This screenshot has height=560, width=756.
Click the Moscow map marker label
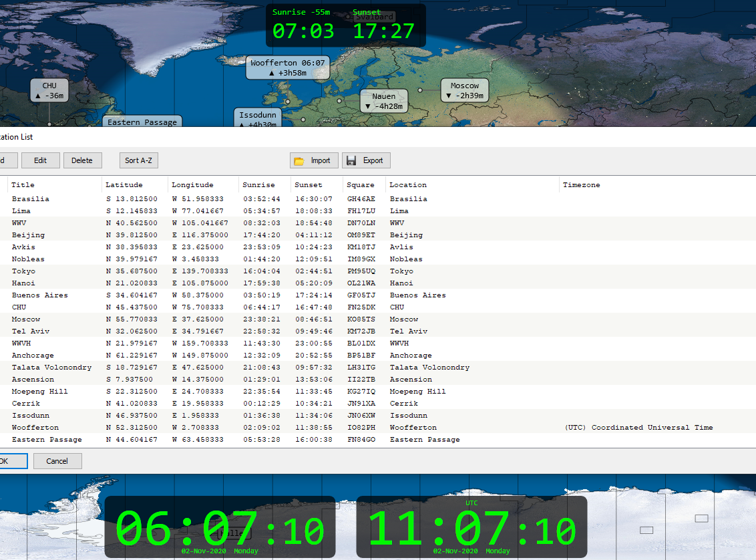(465, 90)
